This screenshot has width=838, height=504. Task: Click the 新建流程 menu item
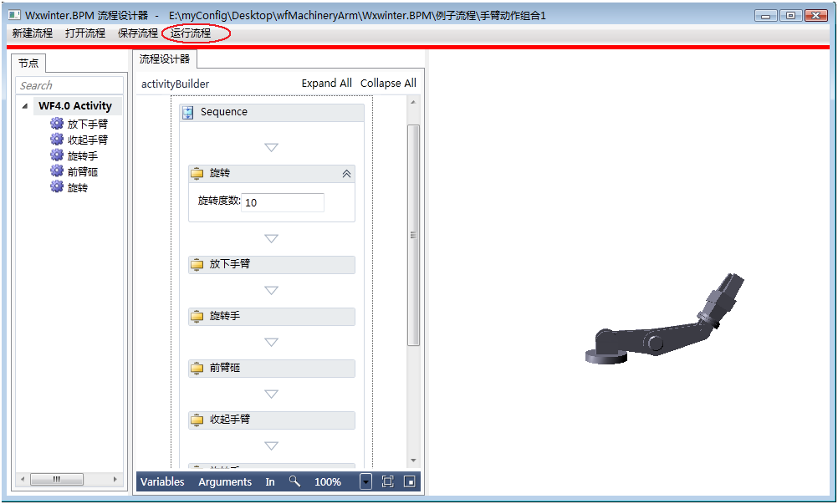point(33,33)
